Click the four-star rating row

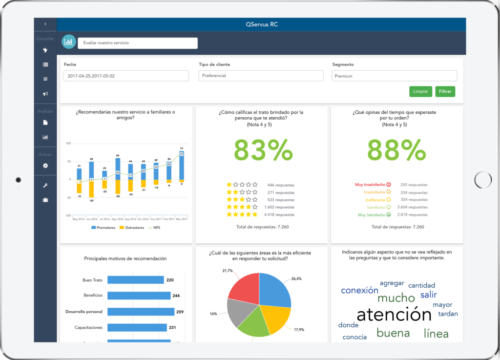[x=261, y=207]
